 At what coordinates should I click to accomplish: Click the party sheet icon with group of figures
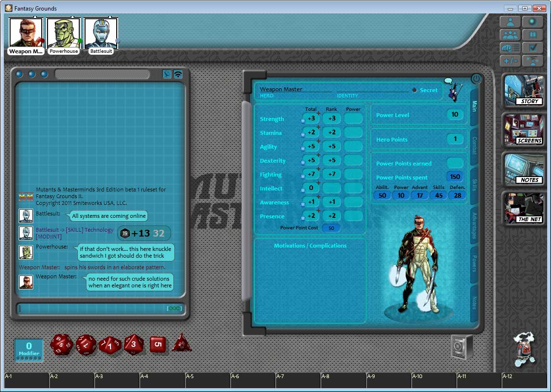(510, 35)
